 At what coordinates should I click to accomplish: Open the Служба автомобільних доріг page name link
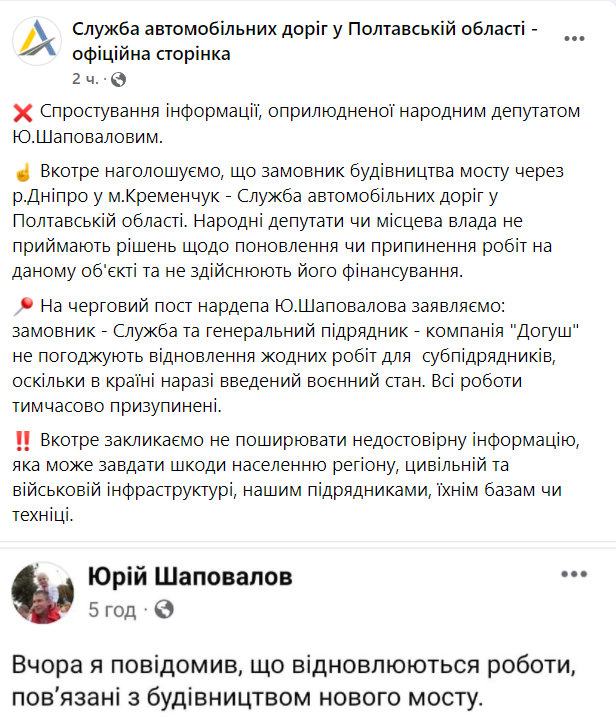point(305,40)
